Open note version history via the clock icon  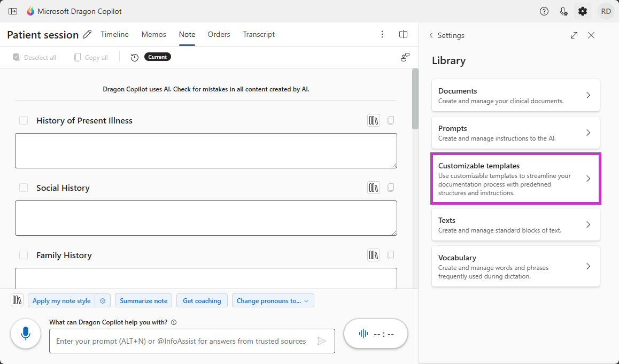pyautogui.click(x=134, y=57)
